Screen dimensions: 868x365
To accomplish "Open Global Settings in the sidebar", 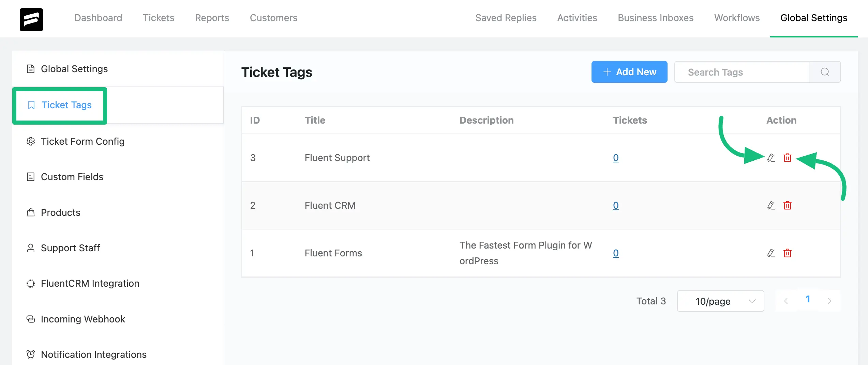I will pyautogui.click(x=118, y=69).
